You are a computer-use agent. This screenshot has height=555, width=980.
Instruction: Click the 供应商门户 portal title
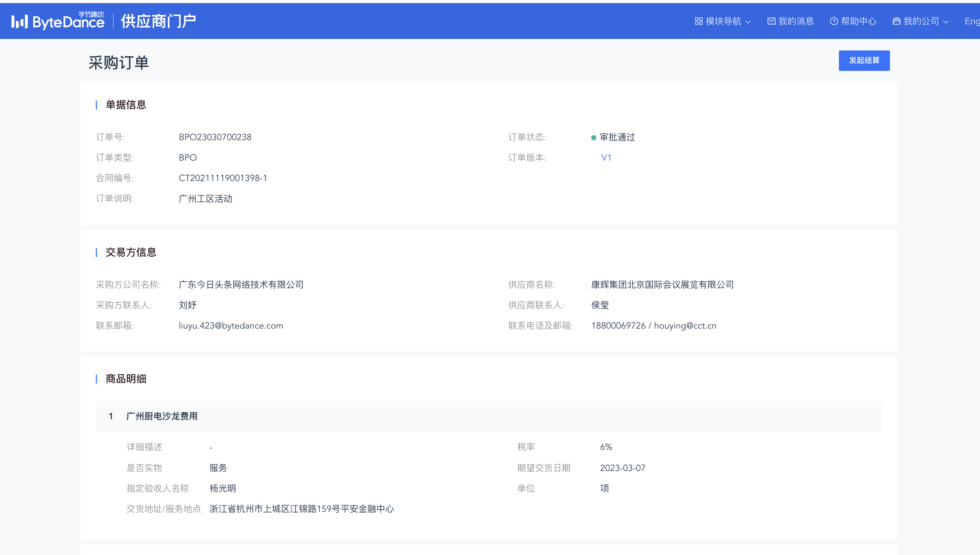158,21
